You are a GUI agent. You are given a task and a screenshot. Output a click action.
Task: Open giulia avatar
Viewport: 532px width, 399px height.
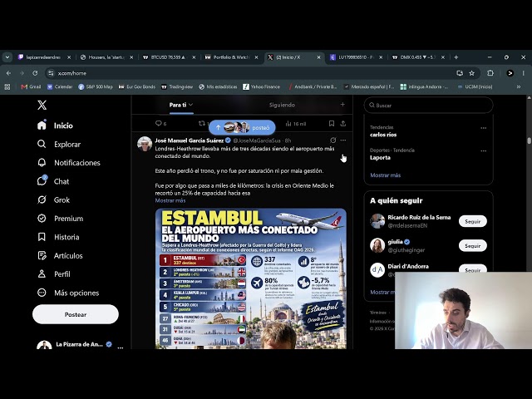(x=377, y=246)
